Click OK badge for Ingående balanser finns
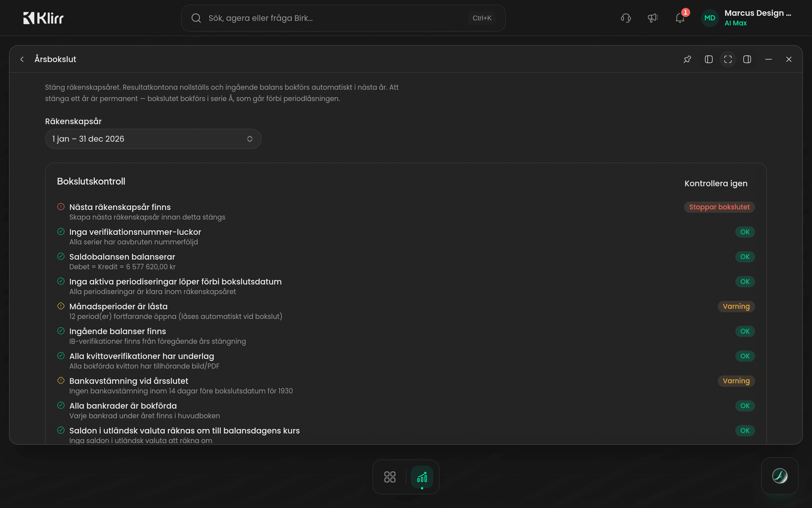The height and width of the screenshot is (508, 812). (745, 331)
